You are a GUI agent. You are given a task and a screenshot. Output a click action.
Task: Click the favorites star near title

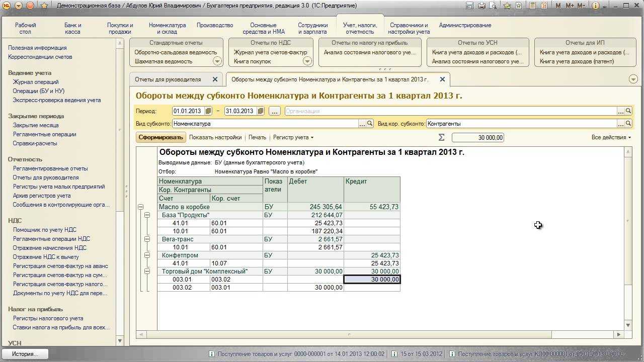[44, 6]
